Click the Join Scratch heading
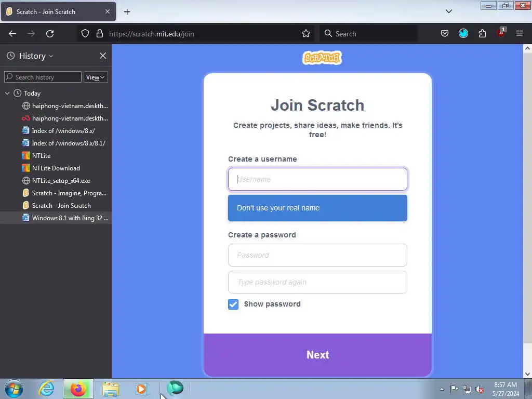The height and width of the screenshot is (399, 532). 317,105
